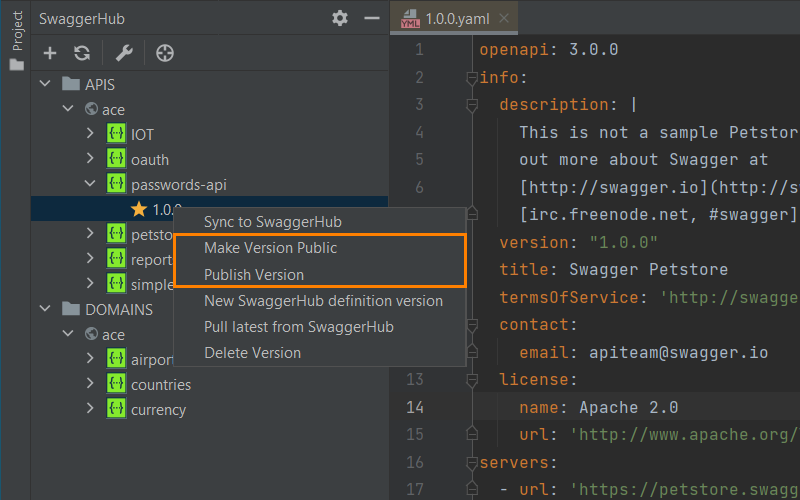Click the locate target crosshair icon
The height and width of the screenshot is (500, 800).
[165, 53]
